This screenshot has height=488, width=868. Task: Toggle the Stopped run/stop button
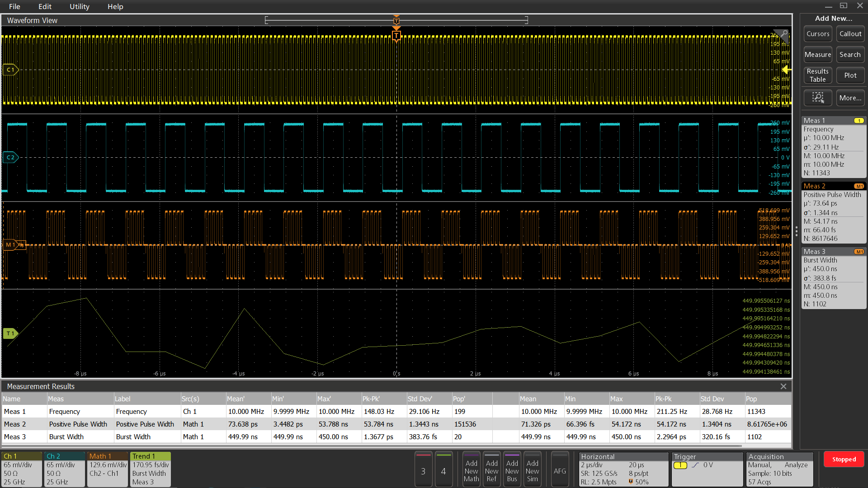pyautogui.click(x=844, y=460)
